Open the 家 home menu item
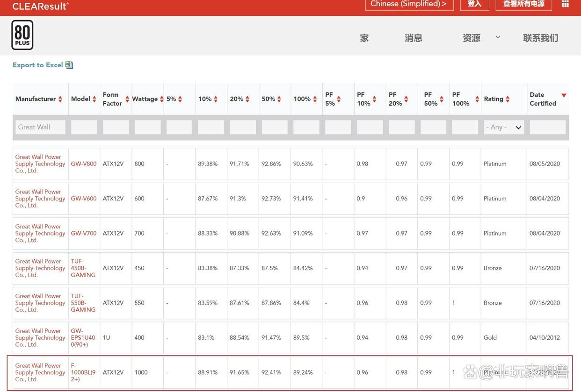The width and height of the screenshot is (581, 392). pyautogui.click(x=364, y=38)
